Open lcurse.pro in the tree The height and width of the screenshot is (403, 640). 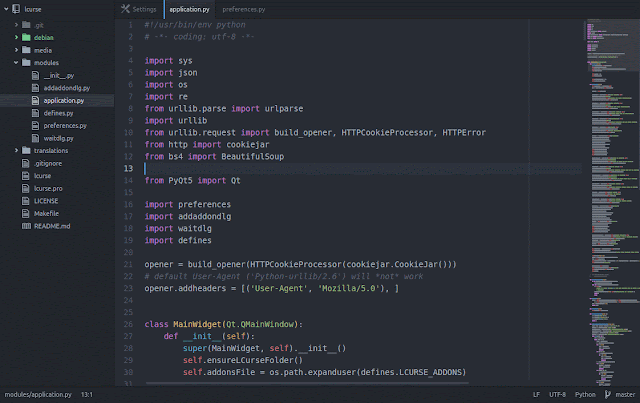[48, 188]
